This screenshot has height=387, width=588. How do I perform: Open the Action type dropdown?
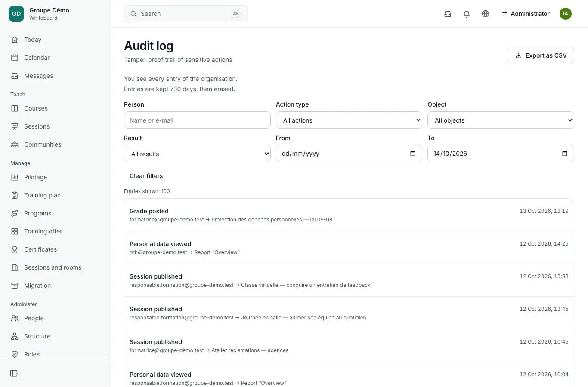pos(349,120)
